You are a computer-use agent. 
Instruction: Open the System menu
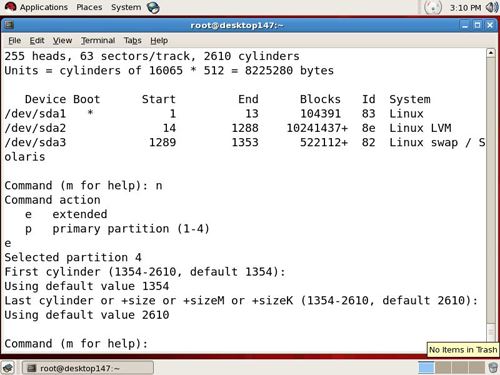126,7
